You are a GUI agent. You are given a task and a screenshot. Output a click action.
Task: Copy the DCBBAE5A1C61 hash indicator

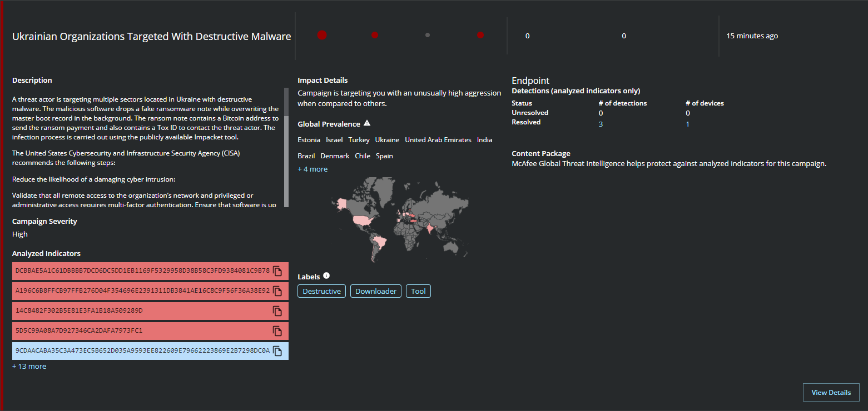coord(277,271)
